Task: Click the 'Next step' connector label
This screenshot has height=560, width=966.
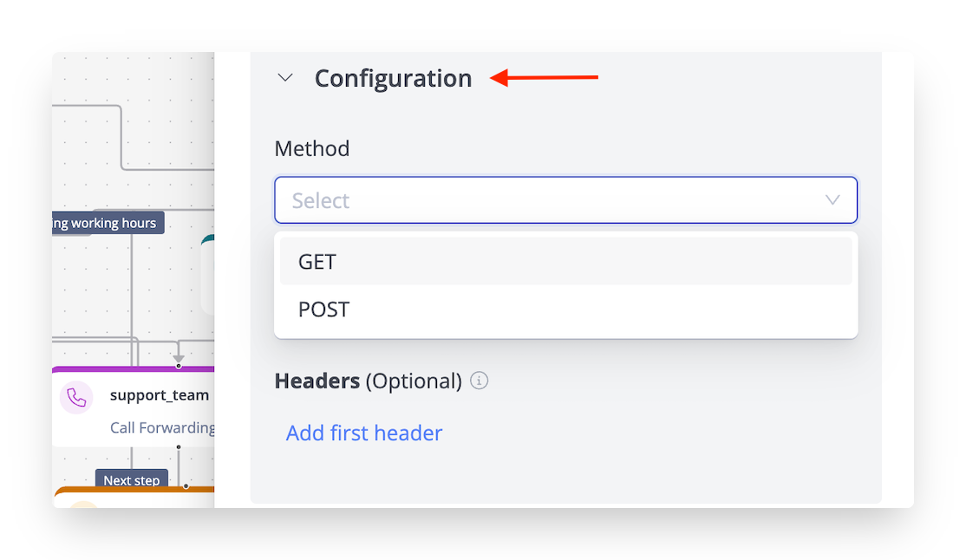Action: [132, 480]
